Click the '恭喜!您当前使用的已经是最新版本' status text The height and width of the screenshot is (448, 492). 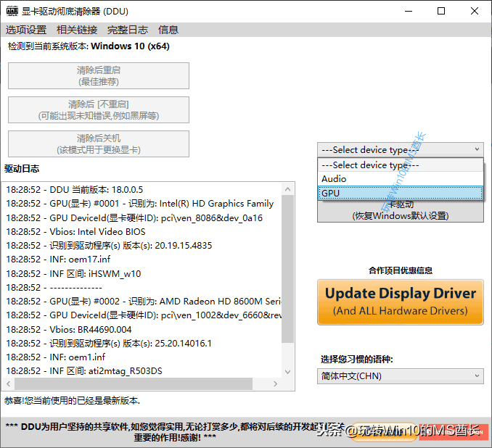[x=72, y=401]
